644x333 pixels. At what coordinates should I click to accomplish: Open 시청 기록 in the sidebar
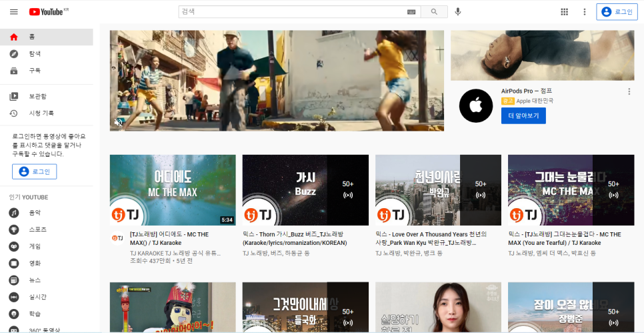(47, 113)
